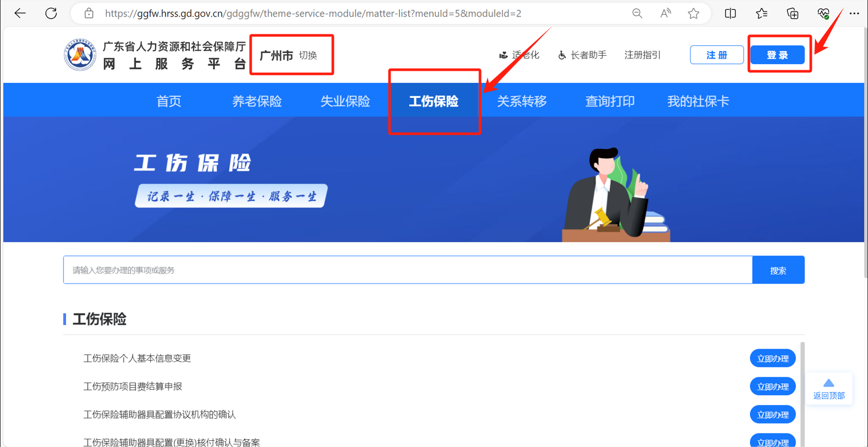Click the browser address bar URL
Image resolution: width=868 pixels, height=447 pixels.
click(313, 14)
